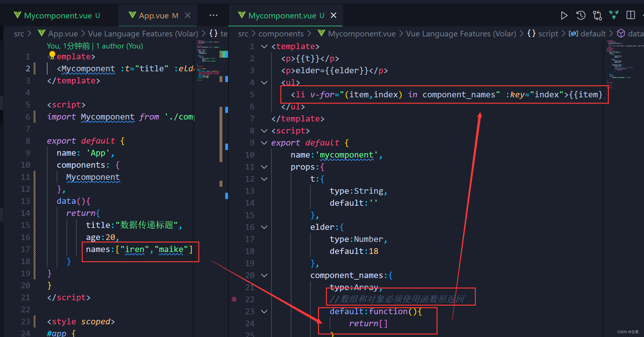Switch to the left Mycomponent.vue tab
Viewport: 644px width, 337px height.
(x=57, y=16)
